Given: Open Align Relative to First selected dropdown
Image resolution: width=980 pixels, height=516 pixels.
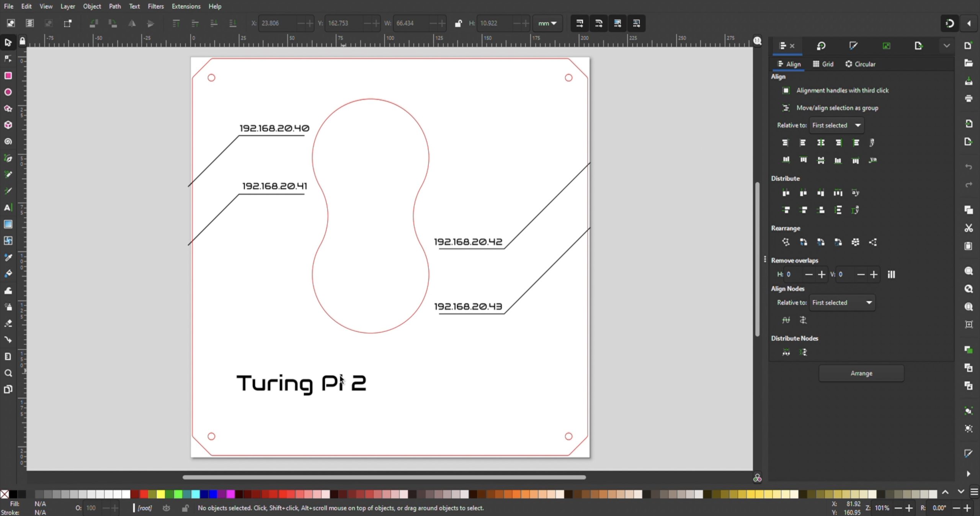Looking at the screenshot, I should 836,125.
